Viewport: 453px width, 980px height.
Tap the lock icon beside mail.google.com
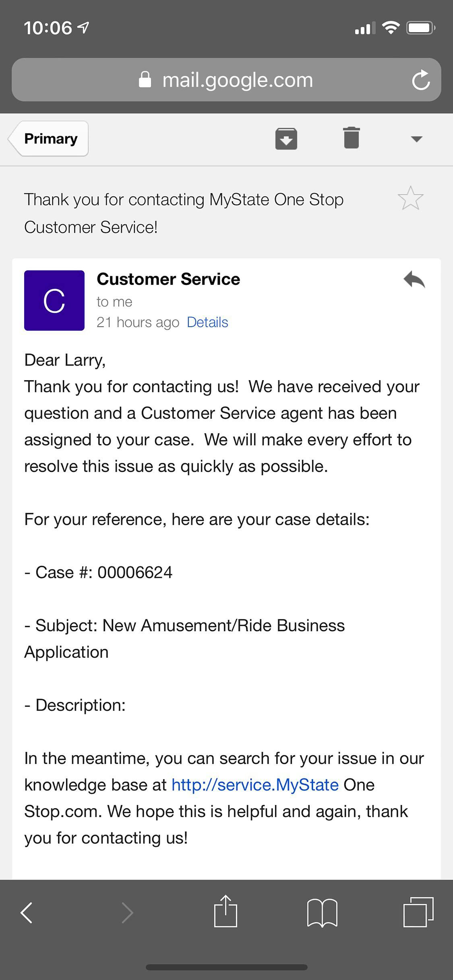coord(145,80)
